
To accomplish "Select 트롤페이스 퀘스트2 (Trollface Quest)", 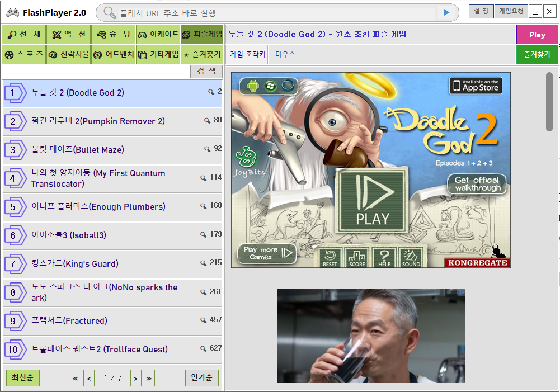I will pyautogui.click(x=112, y=349).
